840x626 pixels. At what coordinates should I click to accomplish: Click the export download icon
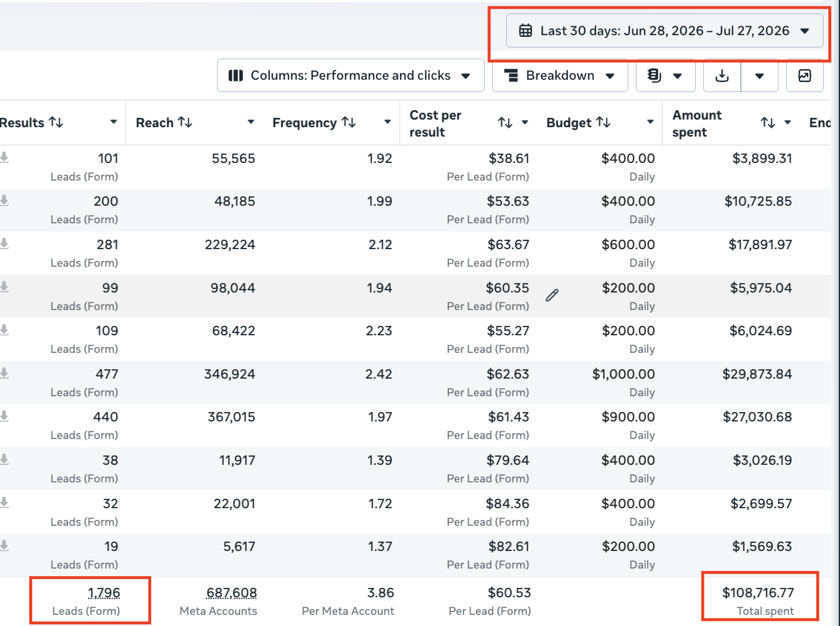pyautogui.click(x=722, y=76)
